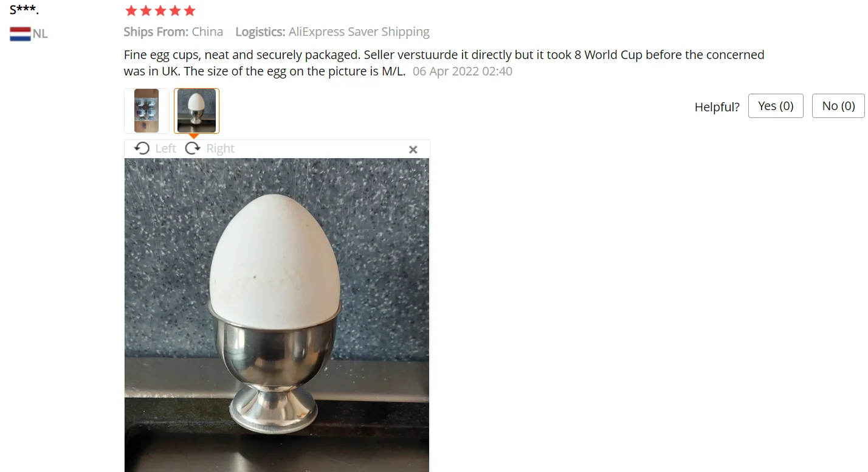Click the enlarged egg cup photo
The width and height of the screenshot is (868, 472).
click(x=277, y=315)
